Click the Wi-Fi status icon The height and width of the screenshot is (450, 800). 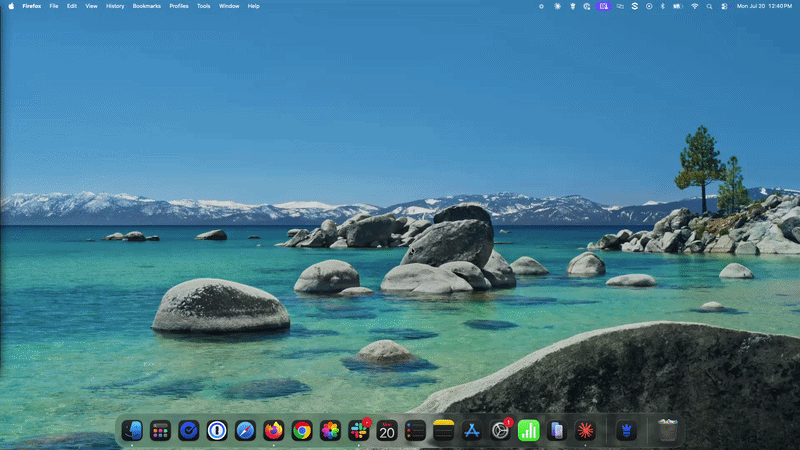[694, 6]
